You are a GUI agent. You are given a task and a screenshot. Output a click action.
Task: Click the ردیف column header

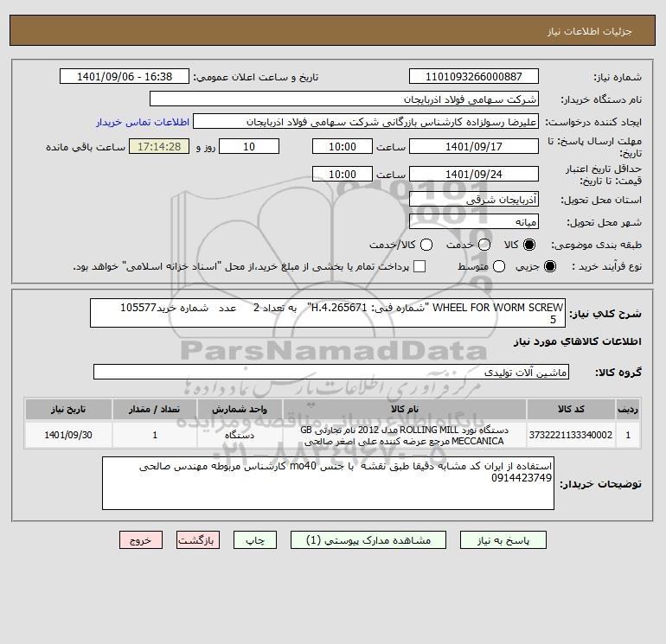click(628, 409)
